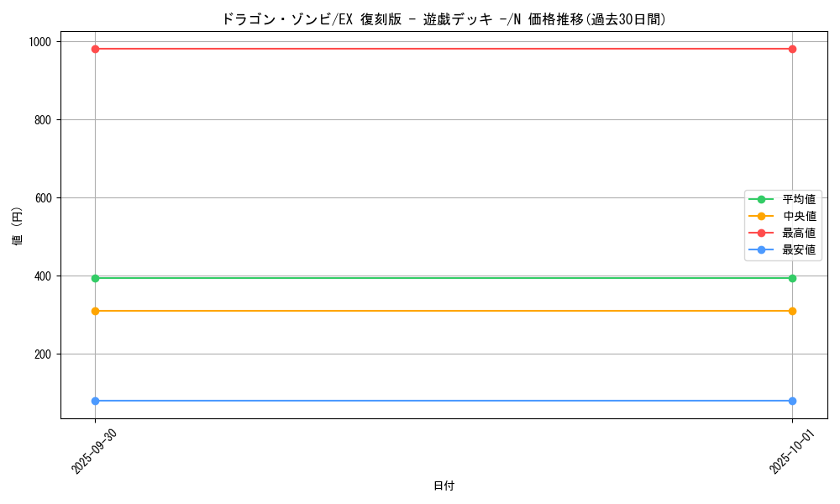The height and width of the screenshot is (504, 840).
Task: Click the orange 中央値 point on 2025-09-30
Action: pyautogui.click(x=95, y=311)
